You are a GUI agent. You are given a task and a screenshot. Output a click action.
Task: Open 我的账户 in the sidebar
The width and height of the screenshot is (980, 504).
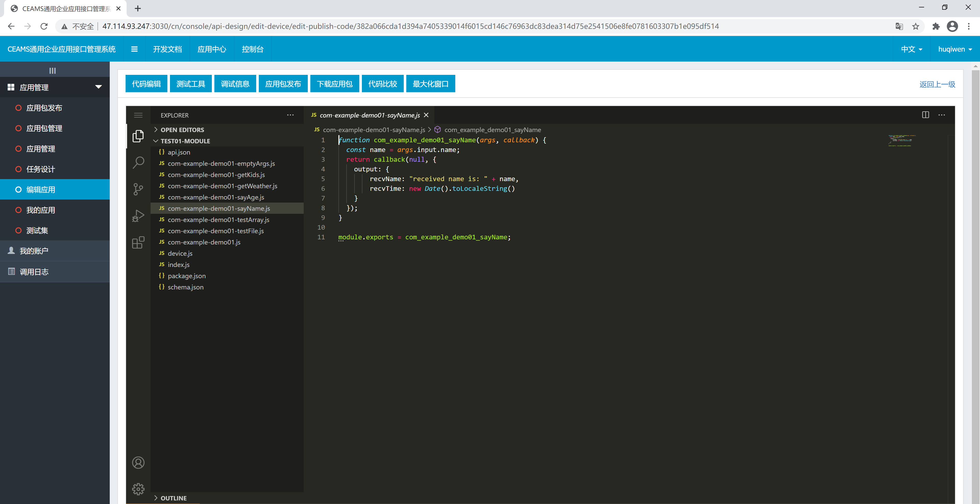click(55, 251)
